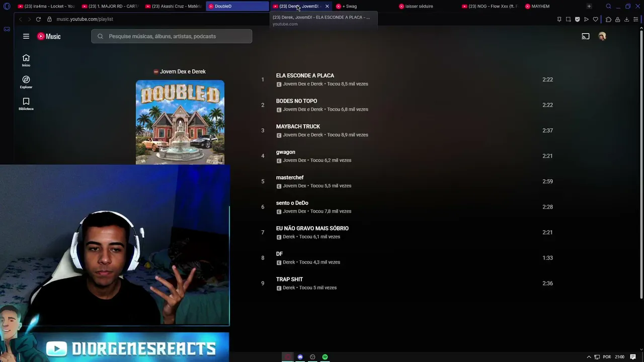Show hidden tray icons chevron

[589, 357]
